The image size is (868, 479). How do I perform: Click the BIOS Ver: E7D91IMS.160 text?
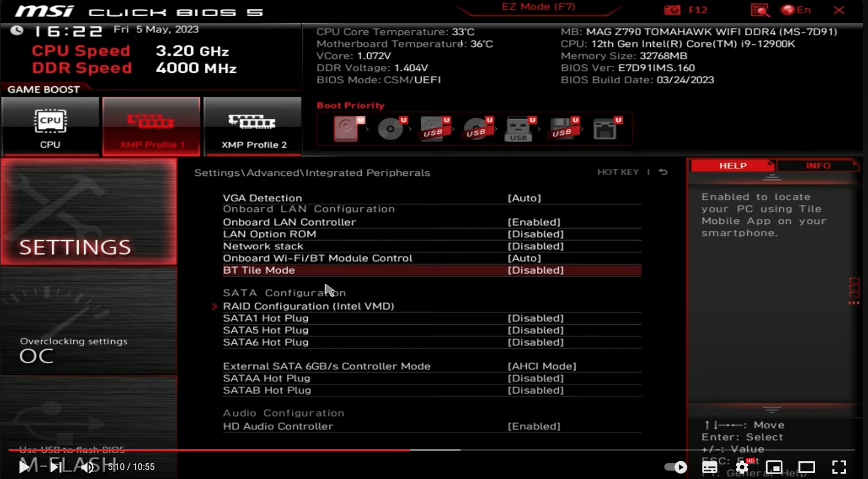pyautogui.click(x=628, y=68)
